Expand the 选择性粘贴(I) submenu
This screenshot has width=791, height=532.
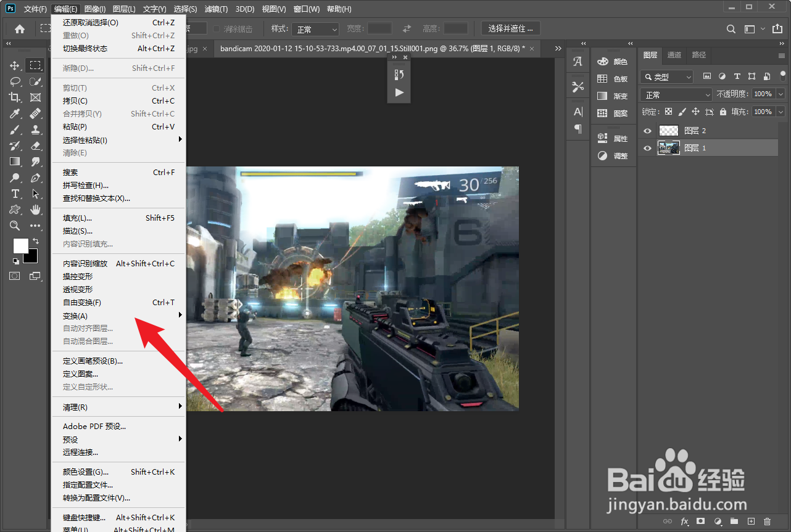(x=118, y=140)
